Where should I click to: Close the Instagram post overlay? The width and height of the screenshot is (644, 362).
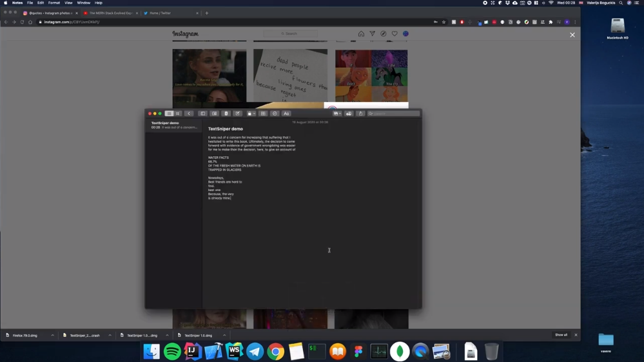coord(572,35)
